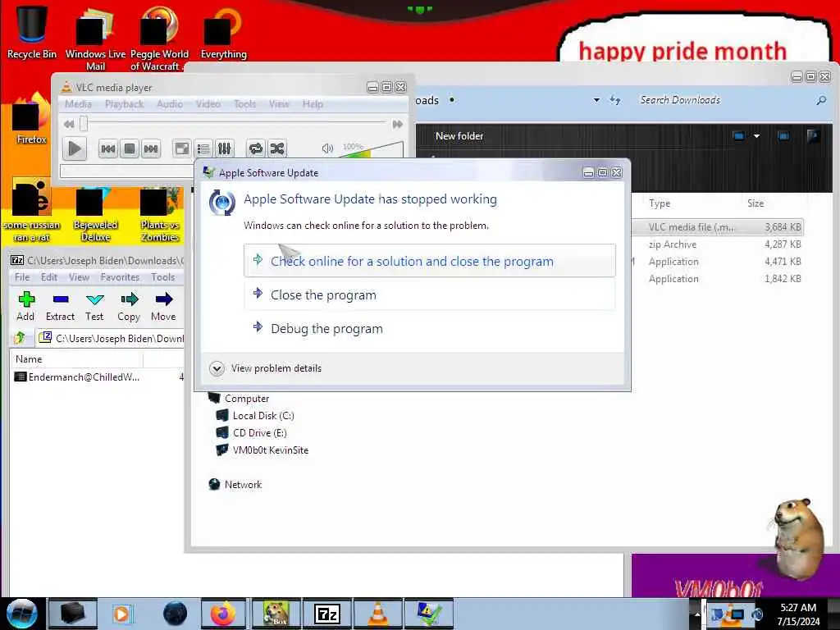
Task: Open 7-Zip View menu
Action: click(x=79, y=277)
